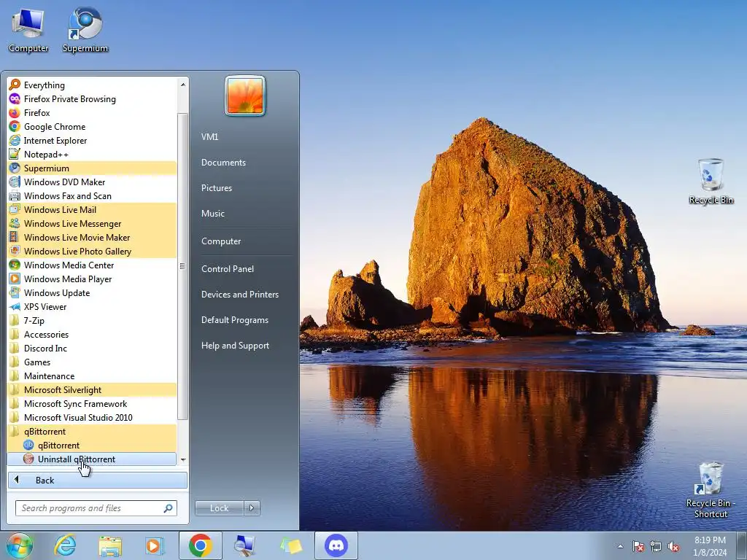Open Computer desktop icon
This screenshot has height=560, width=747.
point(28,31)
